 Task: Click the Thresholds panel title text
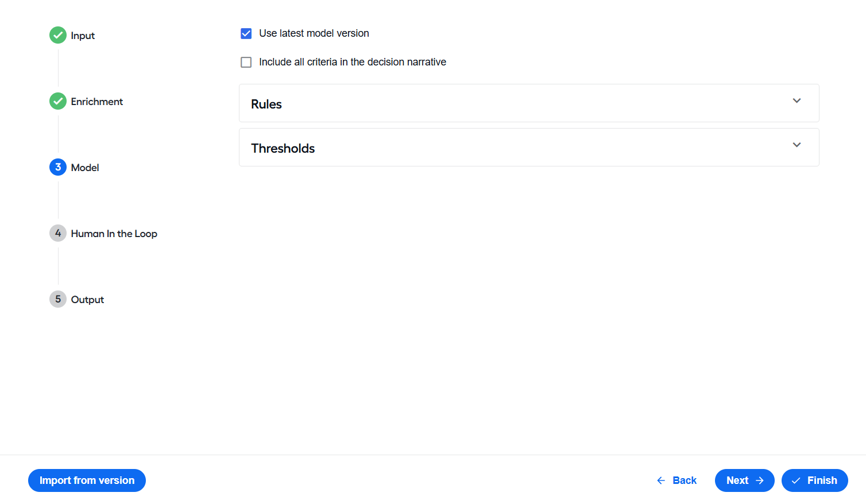283,148
